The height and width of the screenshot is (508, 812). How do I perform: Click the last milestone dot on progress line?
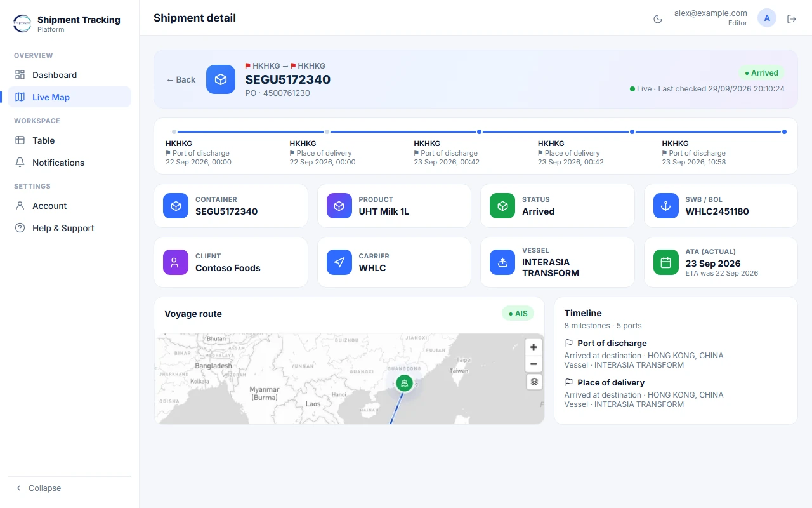(784, 131)
